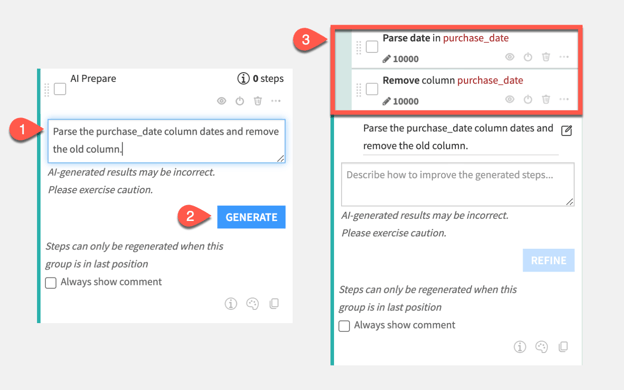Image resolution: width=624 pixels, height=390 pixels.
Task: Open the more options menu for Remove column step
Action: coord(564,99)
